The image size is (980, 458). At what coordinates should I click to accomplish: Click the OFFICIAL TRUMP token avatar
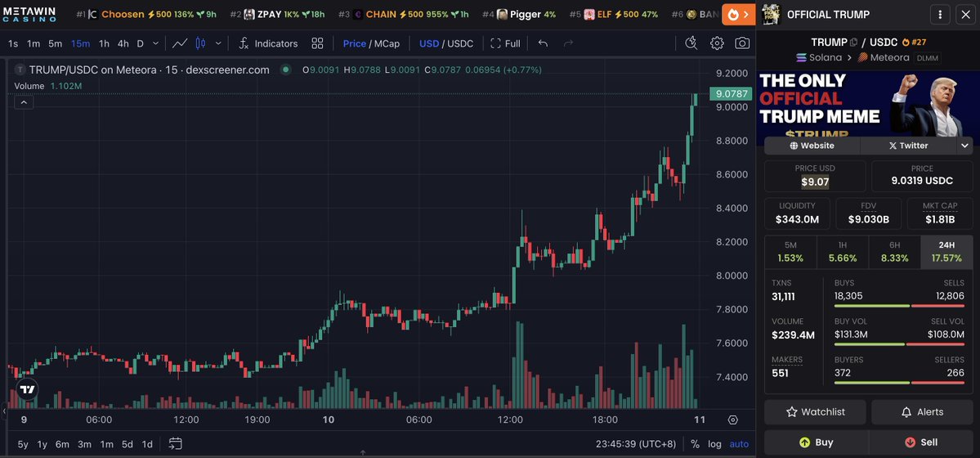(771, 14)
